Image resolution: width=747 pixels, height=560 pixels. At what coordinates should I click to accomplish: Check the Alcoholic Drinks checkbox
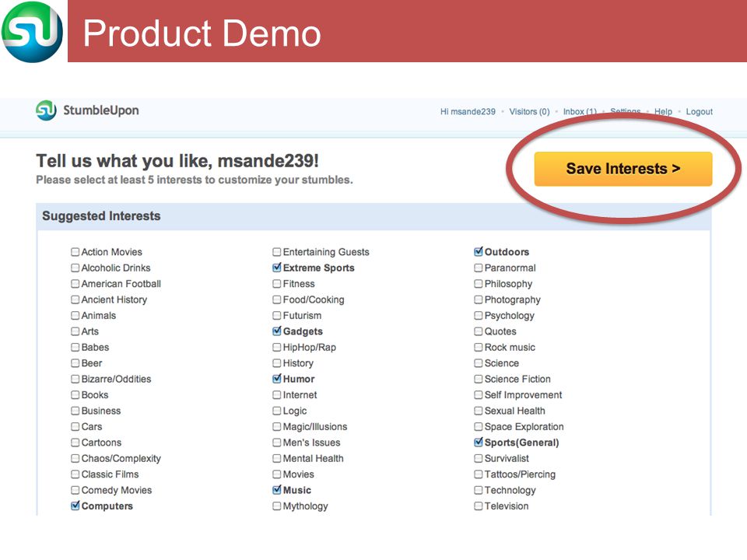[x=75, y=268]
